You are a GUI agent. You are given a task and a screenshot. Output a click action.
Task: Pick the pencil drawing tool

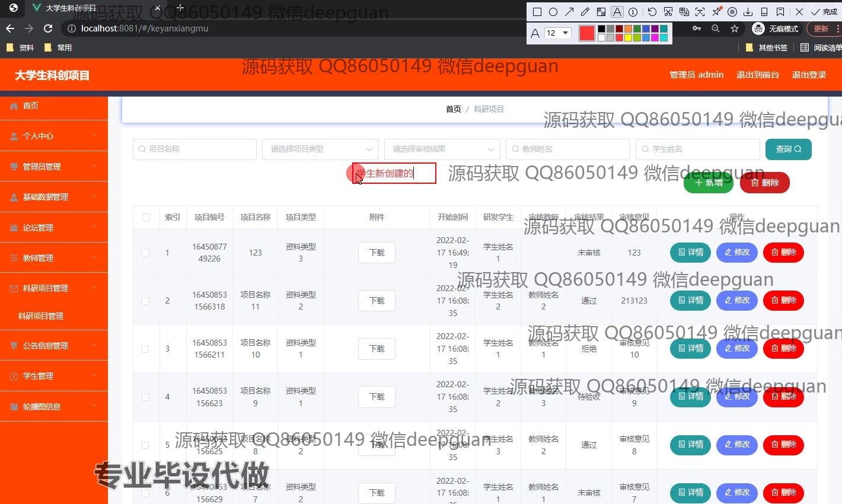click(x=585, y=12)
